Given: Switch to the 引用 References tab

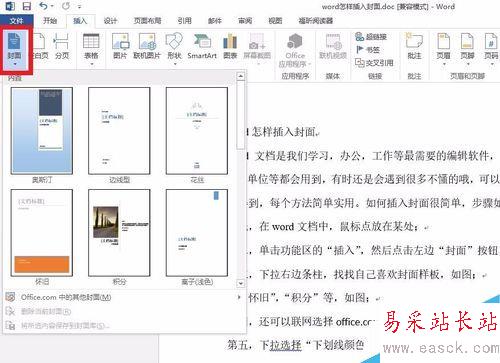Looking at the screenshot, I should point(185,21).
